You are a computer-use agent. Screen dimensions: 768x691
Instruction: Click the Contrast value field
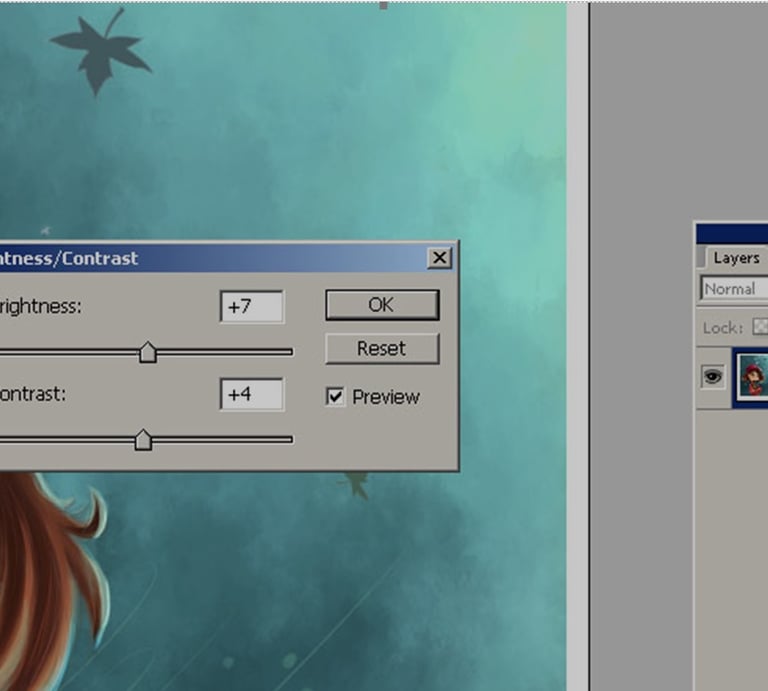252,394
